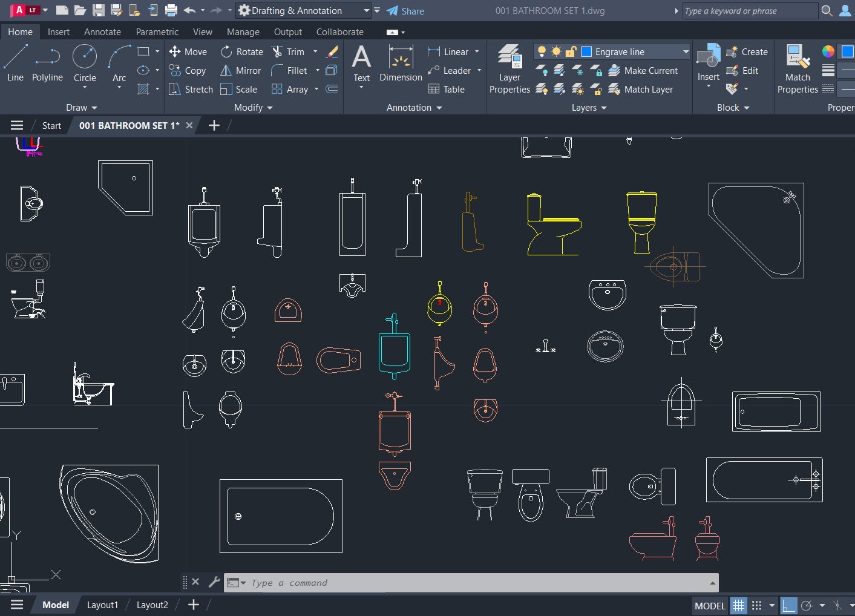Image resolution: width=855 pixels, height=616 pixels.
Task: Click Match Properties
Action: pos(798,70)
